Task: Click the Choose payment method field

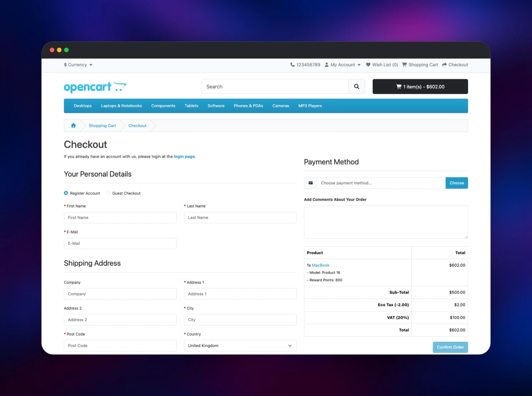Action: click(381, 183)
